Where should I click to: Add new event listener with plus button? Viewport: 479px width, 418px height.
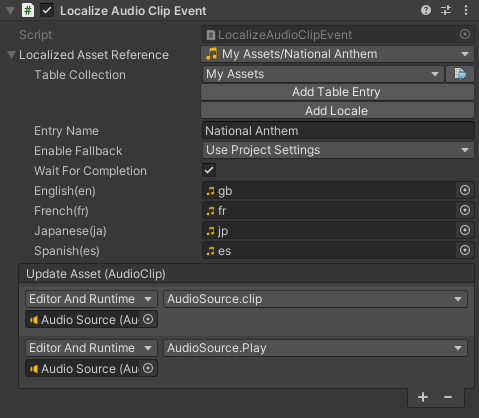423,397
